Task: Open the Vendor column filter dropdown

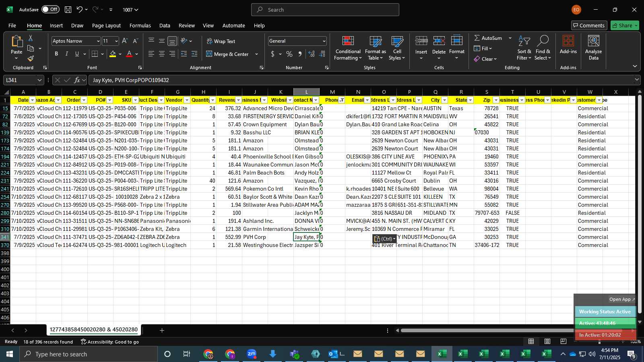Action: click(187, 100)
